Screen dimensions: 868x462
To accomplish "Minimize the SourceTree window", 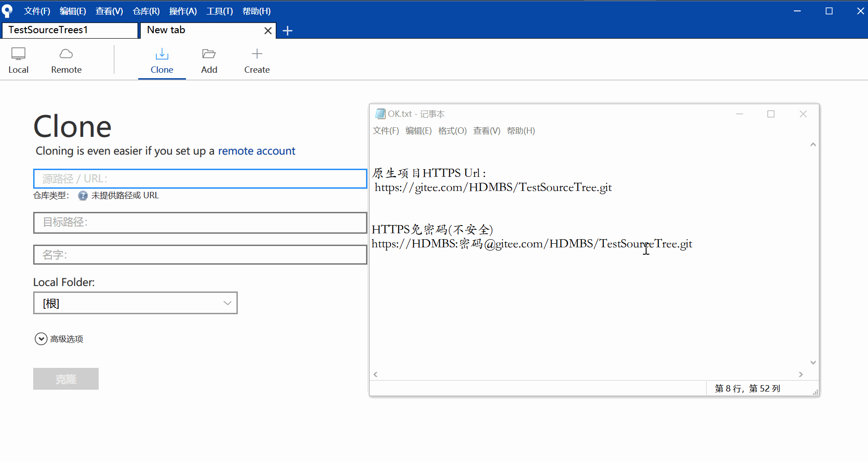I will tap(797, 11).
